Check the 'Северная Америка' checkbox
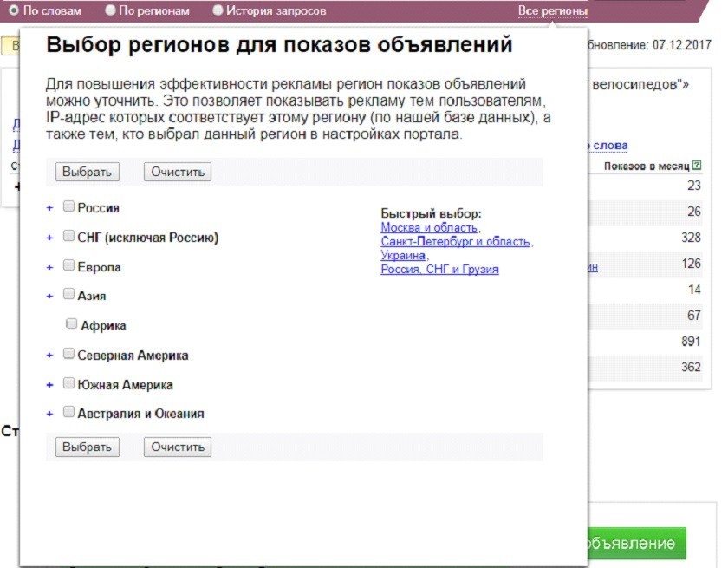The width and height of the screenshot is (728, 568). tap(68, 354)
